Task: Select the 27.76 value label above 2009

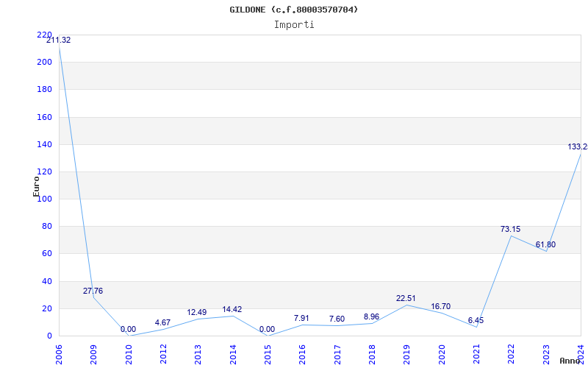Action: coord(93,291)
